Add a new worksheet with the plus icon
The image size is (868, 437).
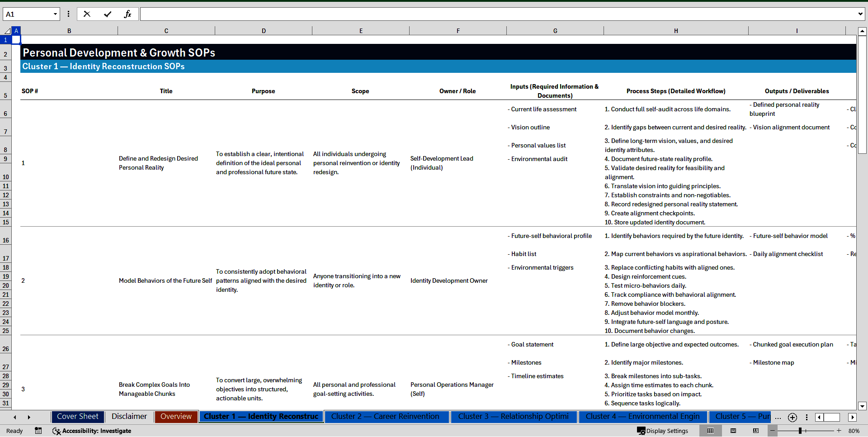coord(792,417)
